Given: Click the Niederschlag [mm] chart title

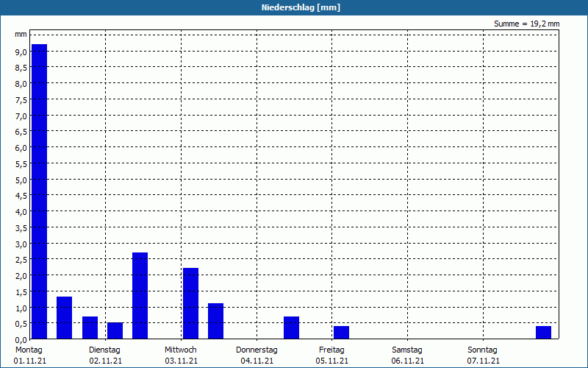Looking at the screenshot, I should click(301, 7).
